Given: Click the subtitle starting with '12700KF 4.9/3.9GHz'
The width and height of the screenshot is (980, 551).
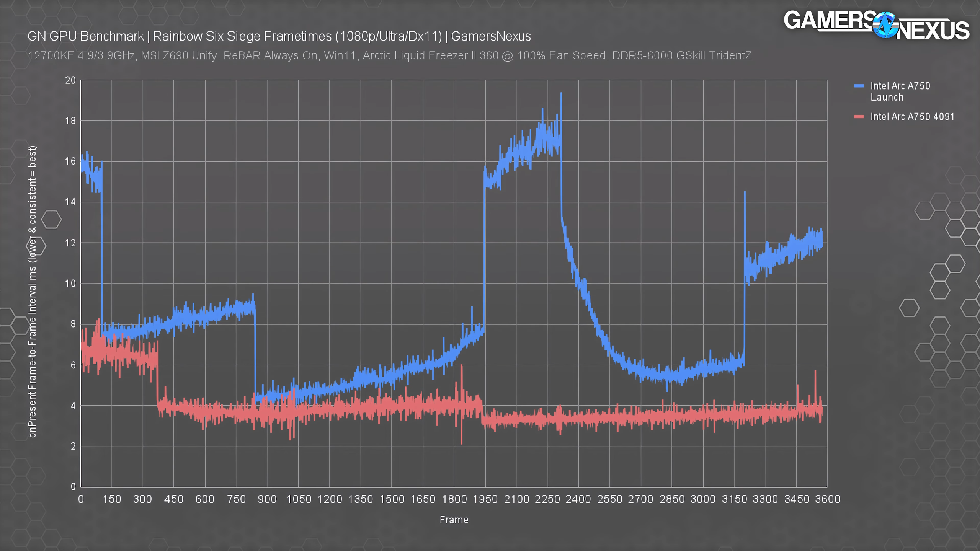Looking at the screenshot, I should tap(390, 56).
